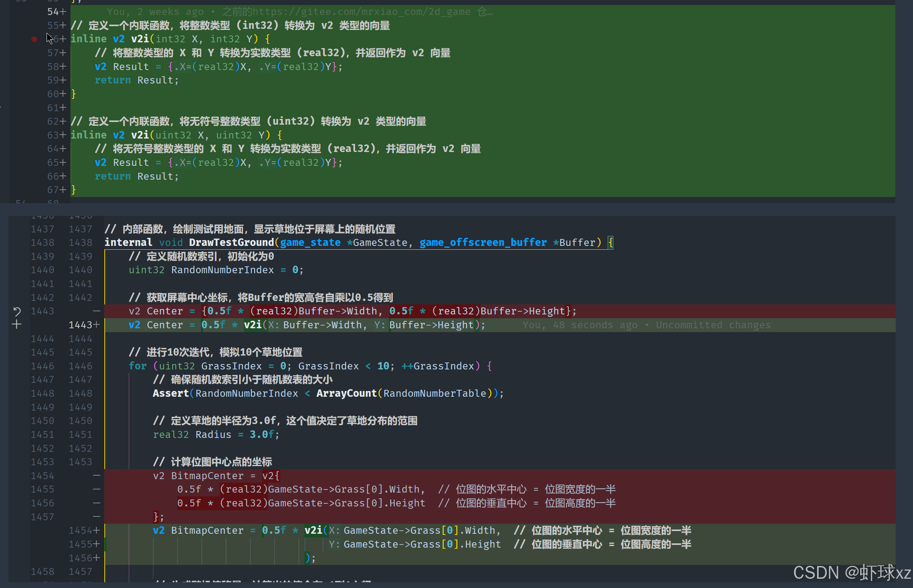Toggle the red breakpoint dot in gutter
This screenshot has width=913, height=588.
coord(34,39)
